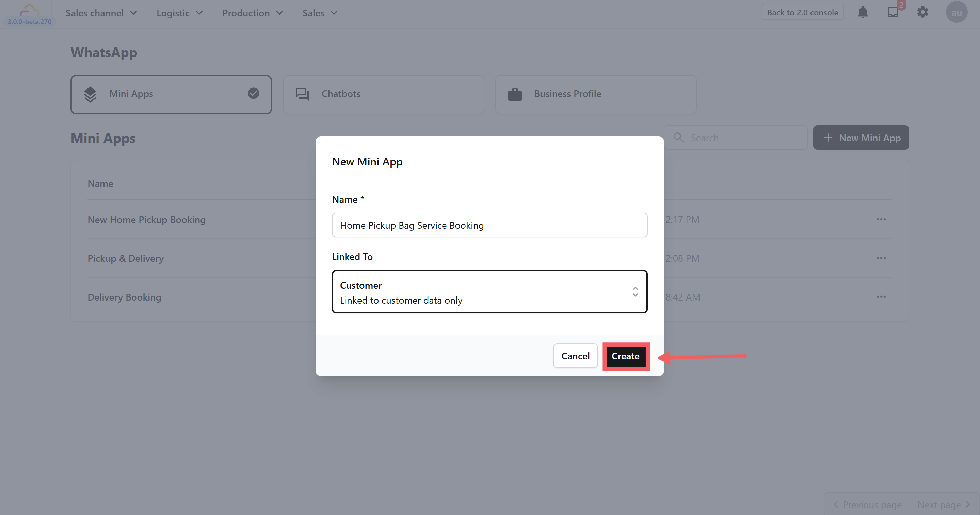Image resolution: width=980 pixels, height=515 pixels.
Task: Select the Mini Apps card with checkmark
Action: click(171, 94)
